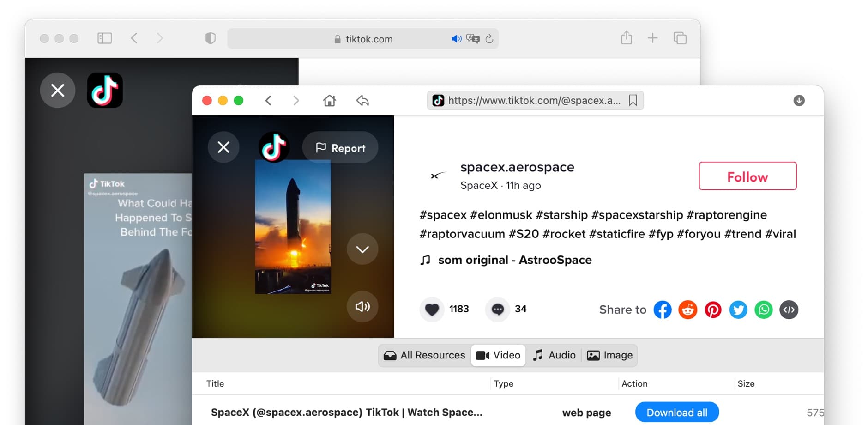868x425 pixels.
Task: Open the #spacex hashtag
Action: [443, 215]
